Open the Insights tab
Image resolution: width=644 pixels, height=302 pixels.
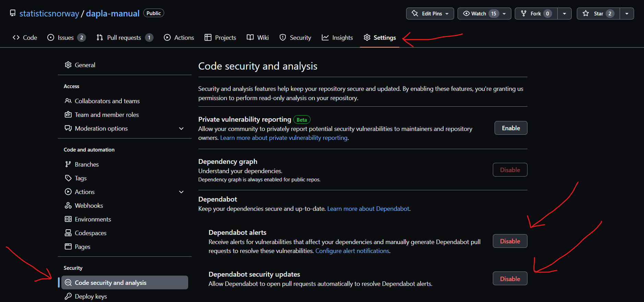(x=337, y=37)
